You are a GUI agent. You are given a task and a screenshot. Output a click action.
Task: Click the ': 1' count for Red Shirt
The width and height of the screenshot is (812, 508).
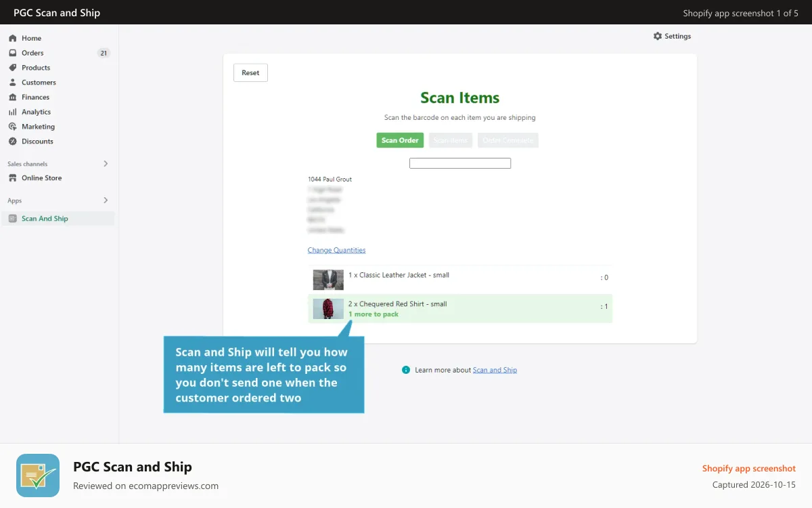[x=604, y=307]
